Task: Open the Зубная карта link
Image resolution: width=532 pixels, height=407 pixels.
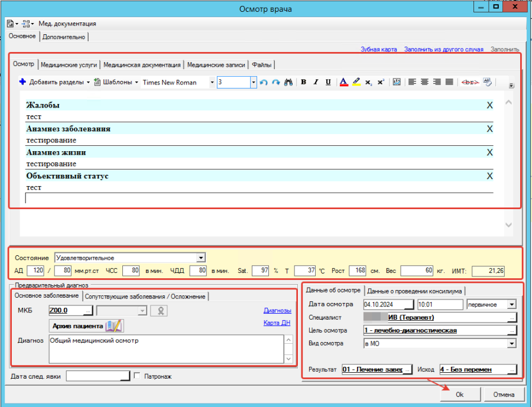Action: 379,49
